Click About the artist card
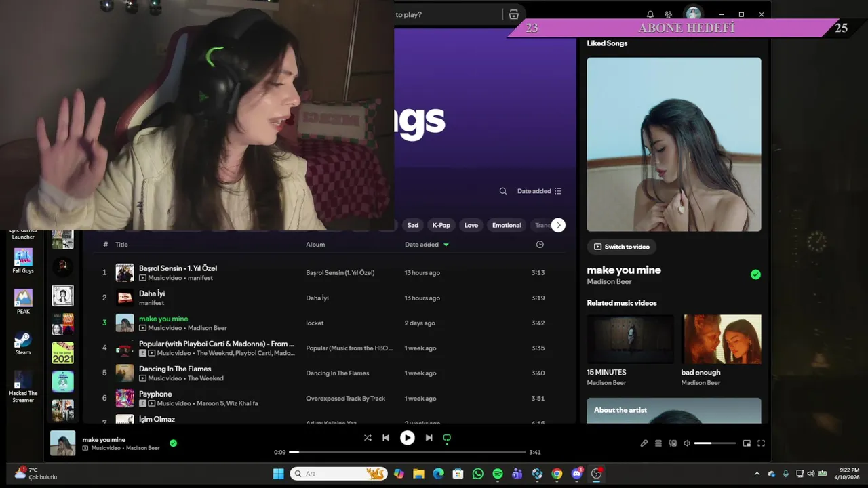Screen dimensions: 868x488 pyautogui.click(x=674, y=411)
